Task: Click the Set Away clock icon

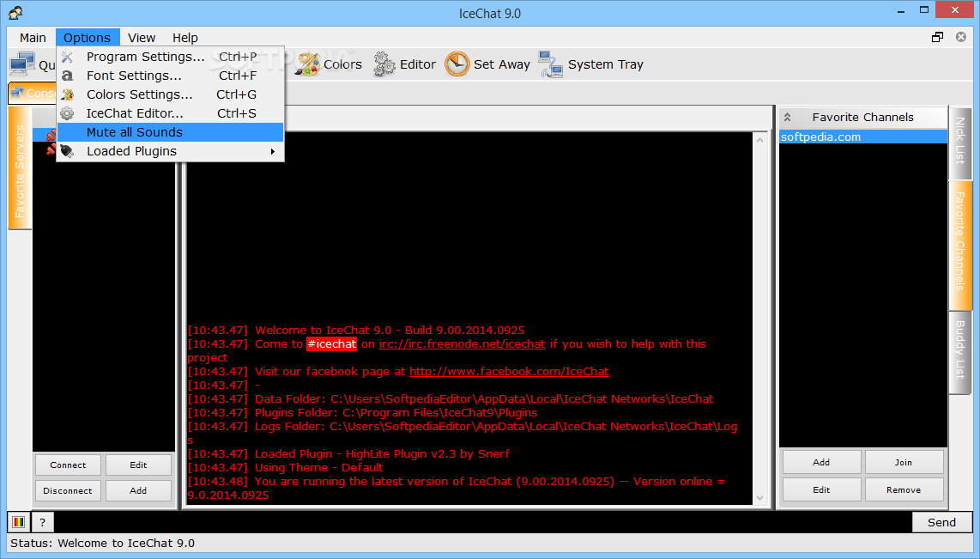Action: (x=457, y=64)
